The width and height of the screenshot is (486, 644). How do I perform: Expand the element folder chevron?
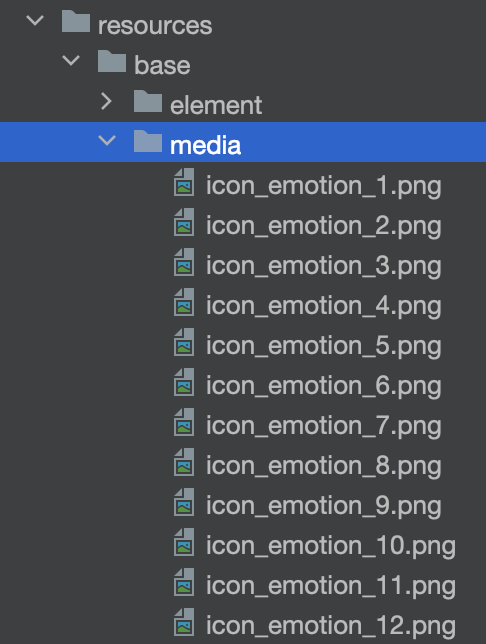click(x=106, y=101)
